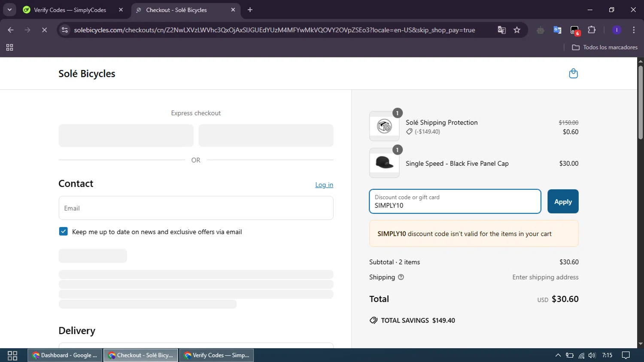Click the page vertical scrollbar
The height and width of the screenshot is (362, 644).
[x=641, y=102]
